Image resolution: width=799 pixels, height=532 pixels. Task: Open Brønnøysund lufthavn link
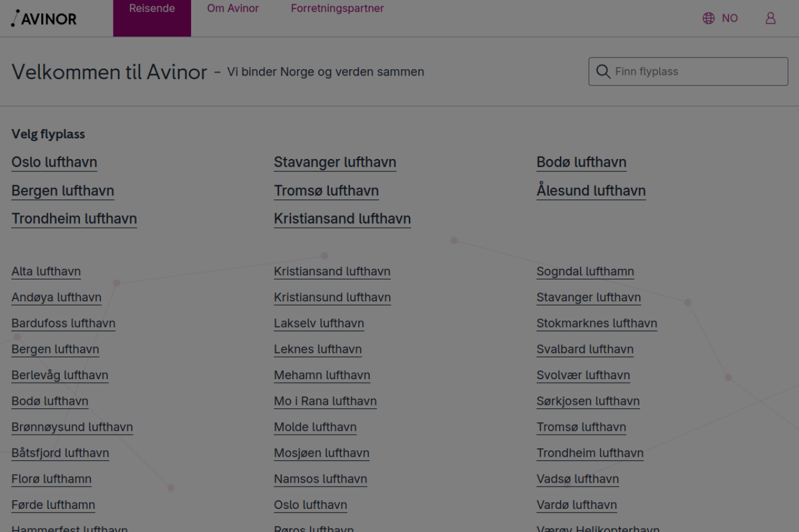(72, 427)
